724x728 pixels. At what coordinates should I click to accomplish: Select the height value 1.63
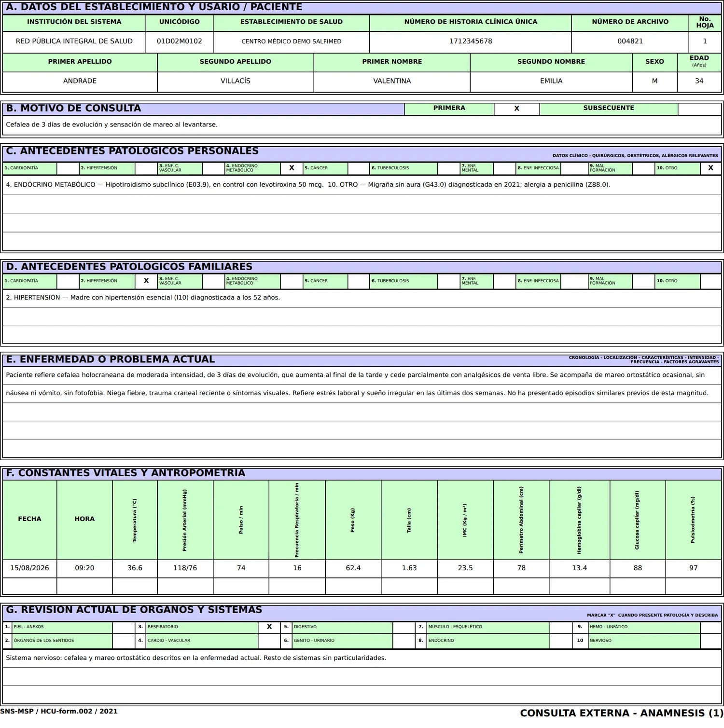click(x=409, y=568)
